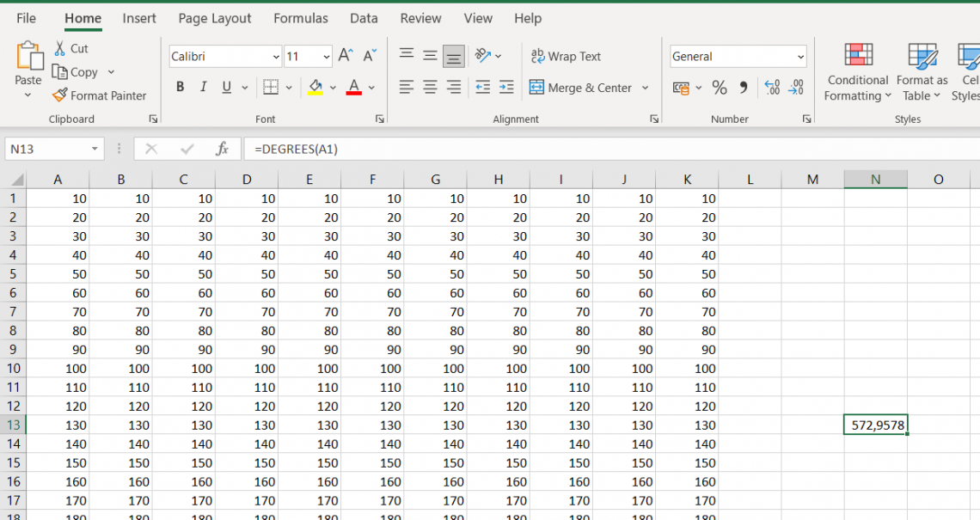
Task: Open the Review menu tab
Action: 420,18
